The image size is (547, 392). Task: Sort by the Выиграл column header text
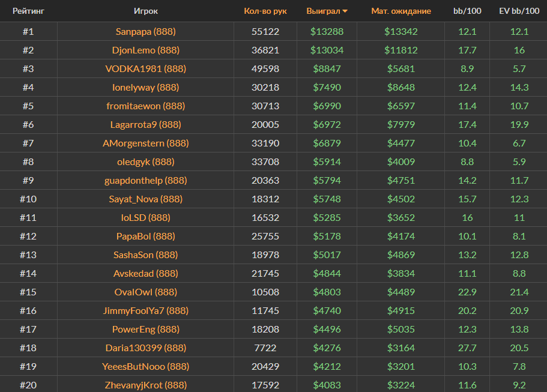(x=322, y=11)
